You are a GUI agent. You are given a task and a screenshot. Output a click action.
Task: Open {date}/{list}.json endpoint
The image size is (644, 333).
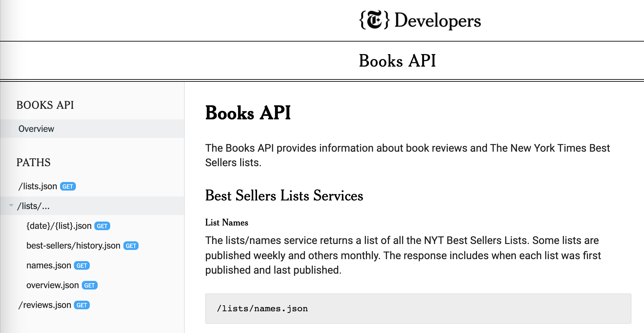click(x=59, y=226)
